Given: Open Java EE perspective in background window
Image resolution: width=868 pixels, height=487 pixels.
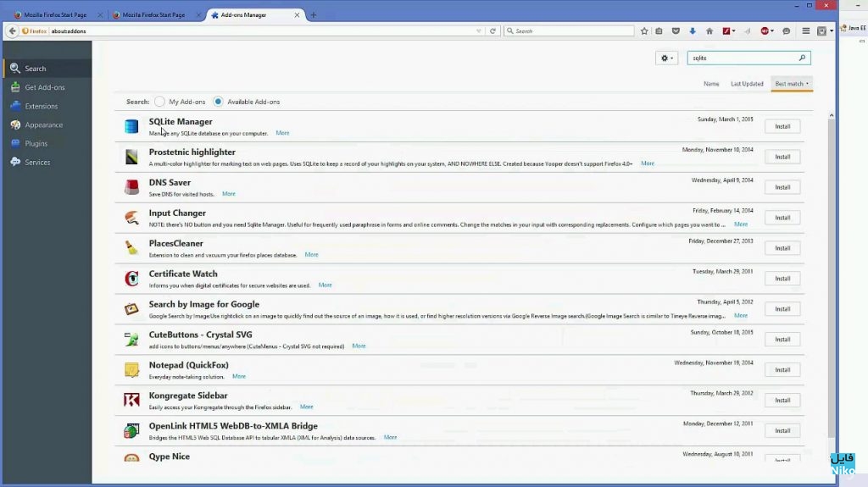Looking at the screenshot, I should pos(853,28).
